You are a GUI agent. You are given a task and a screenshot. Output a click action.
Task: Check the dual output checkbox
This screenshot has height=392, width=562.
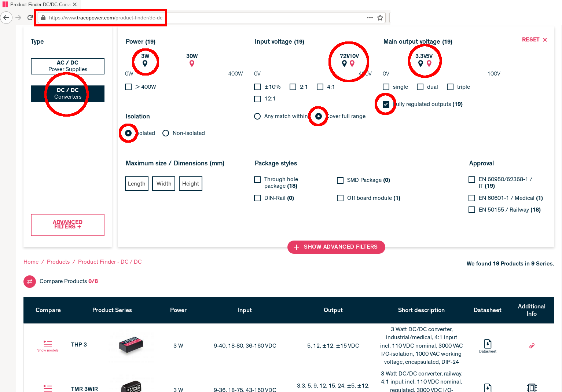[x=420, y=87]
